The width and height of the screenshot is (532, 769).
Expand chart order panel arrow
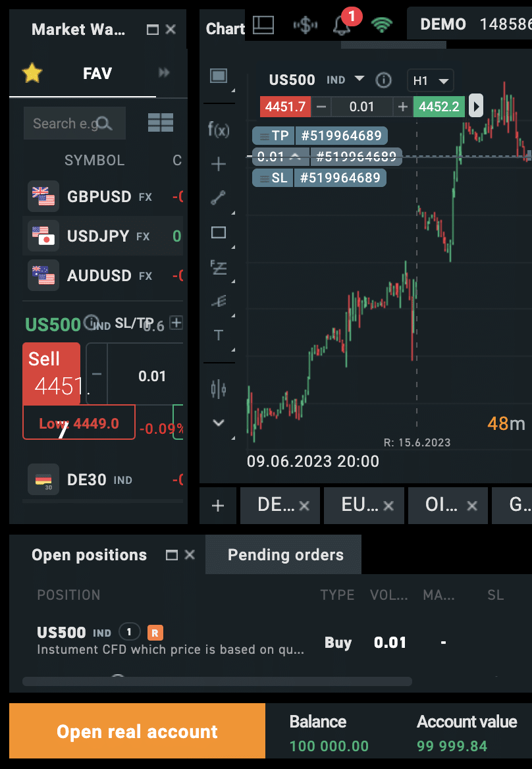click(476, 106)
